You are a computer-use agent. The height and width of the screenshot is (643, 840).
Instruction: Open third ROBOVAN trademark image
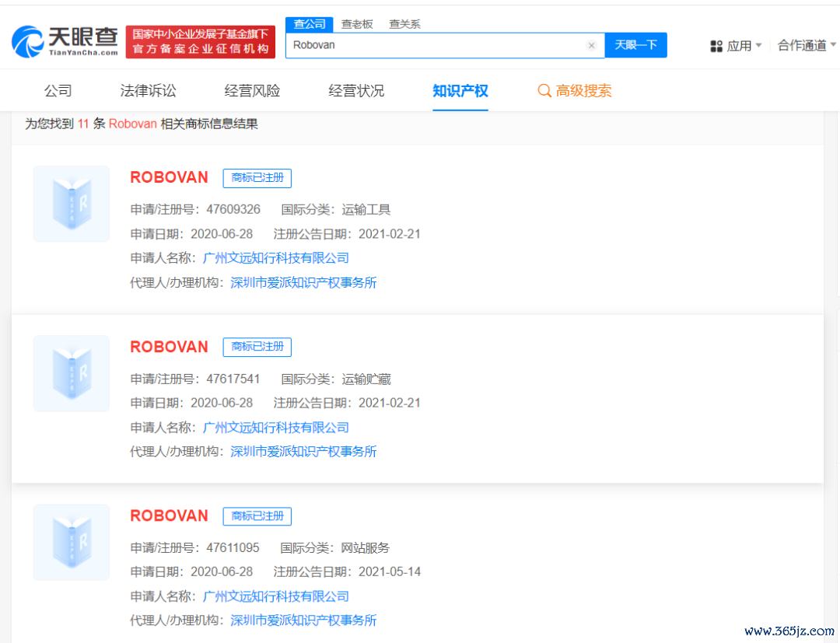[72, 543]
